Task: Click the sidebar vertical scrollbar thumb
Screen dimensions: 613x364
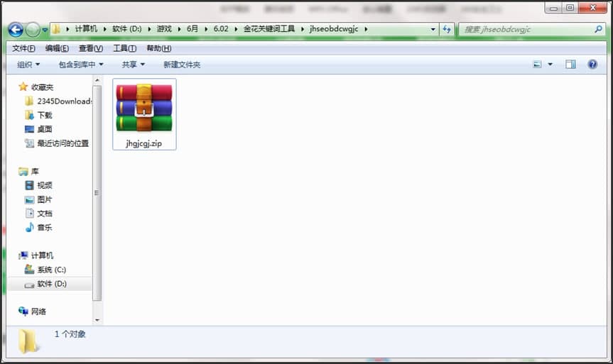Action: (97, 193)
